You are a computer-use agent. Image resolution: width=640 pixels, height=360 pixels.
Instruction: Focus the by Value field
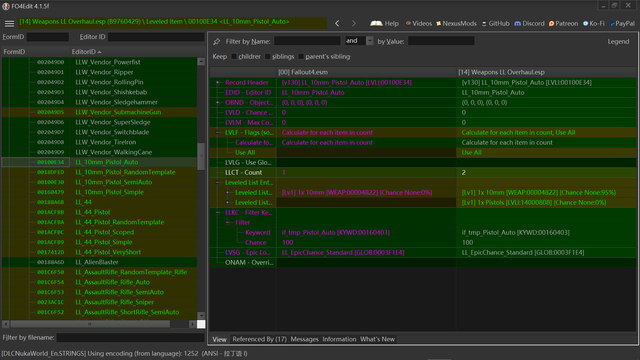(441, 41)
